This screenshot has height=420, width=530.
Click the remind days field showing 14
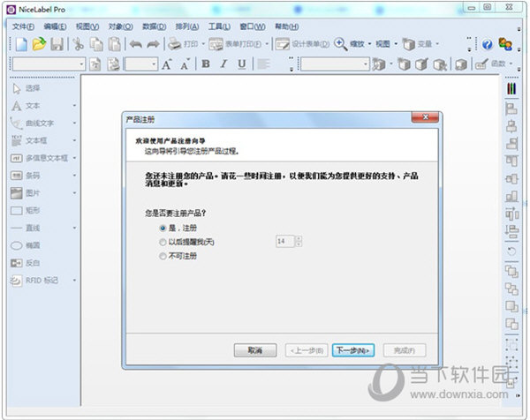[285, 242]
